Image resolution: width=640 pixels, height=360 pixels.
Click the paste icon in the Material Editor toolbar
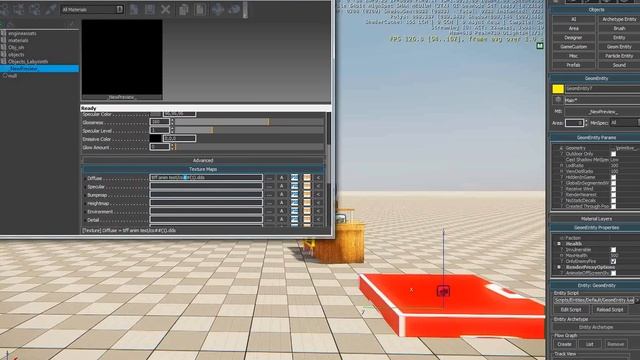pos(200,9)
